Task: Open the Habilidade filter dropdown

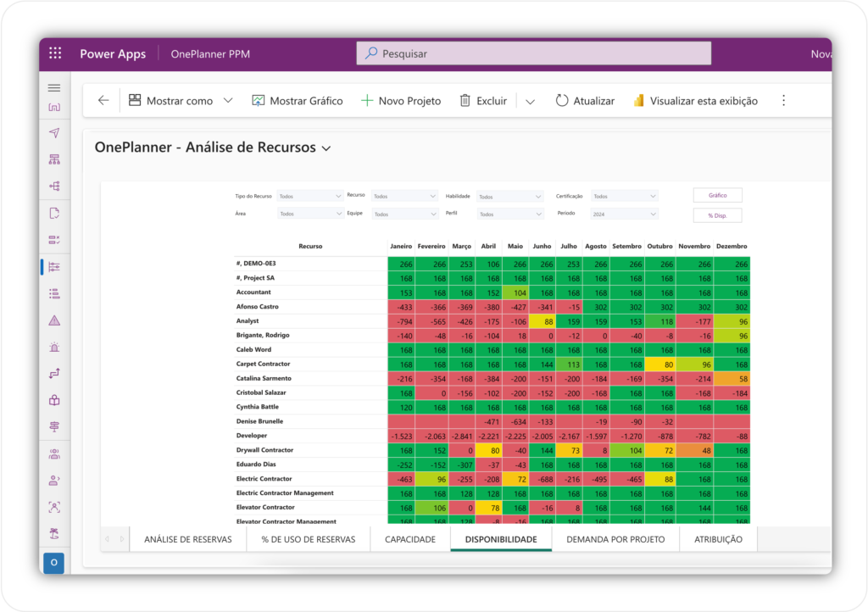Action: (x=509, y=197)
